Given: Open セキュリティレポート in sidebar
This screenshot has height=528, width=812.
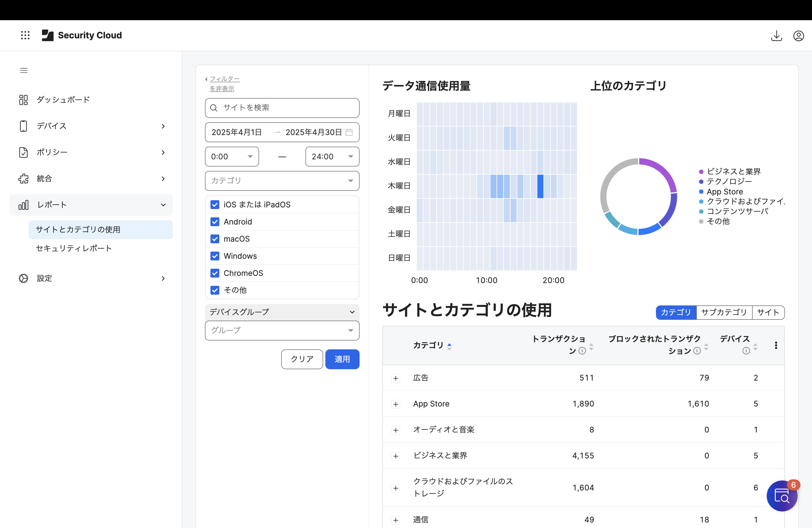Looking at the screenshot, I should [74, 248].
